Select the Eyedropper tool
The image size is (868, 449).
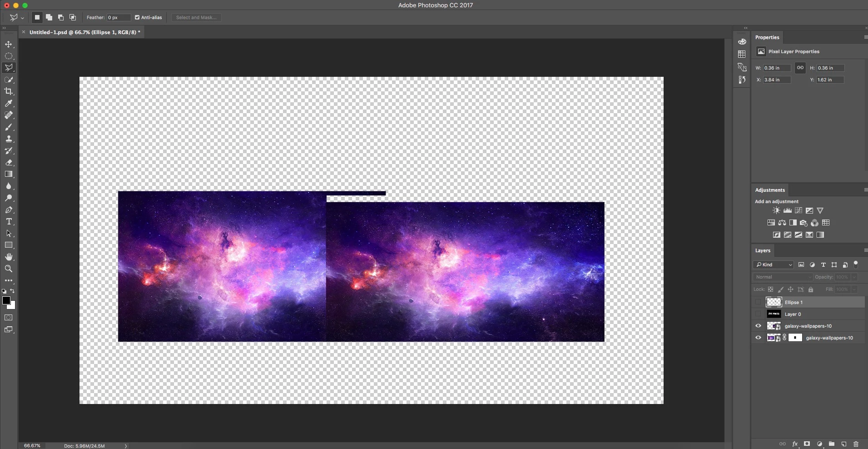[x=9, y=103]
